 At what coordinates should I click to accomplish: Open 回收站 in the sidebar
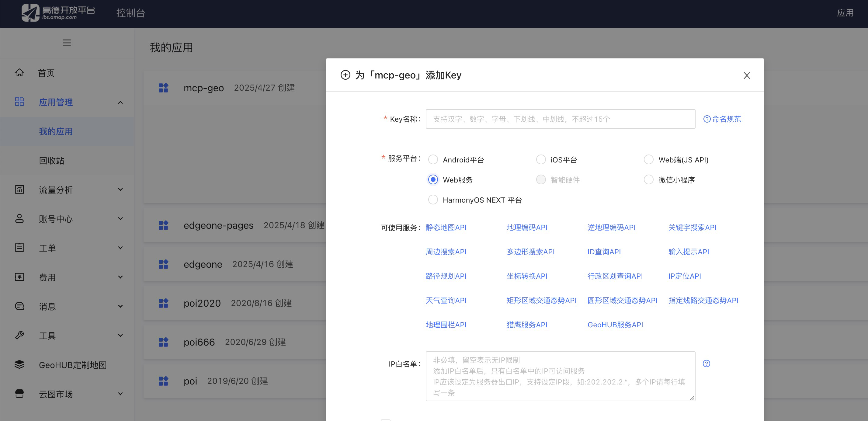point(52,160)
